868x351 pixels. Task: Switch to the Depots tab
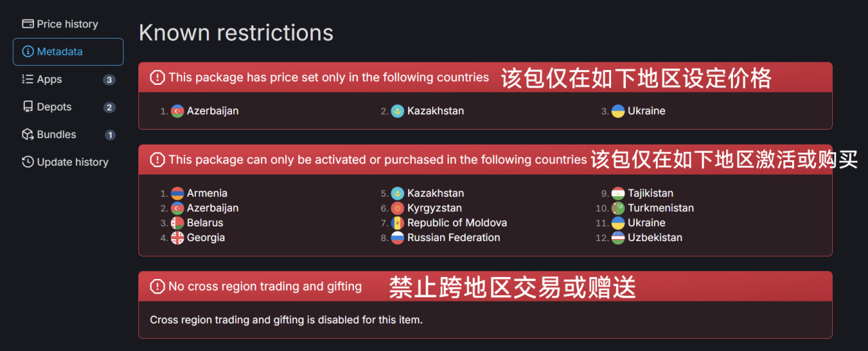click(54, 107)
